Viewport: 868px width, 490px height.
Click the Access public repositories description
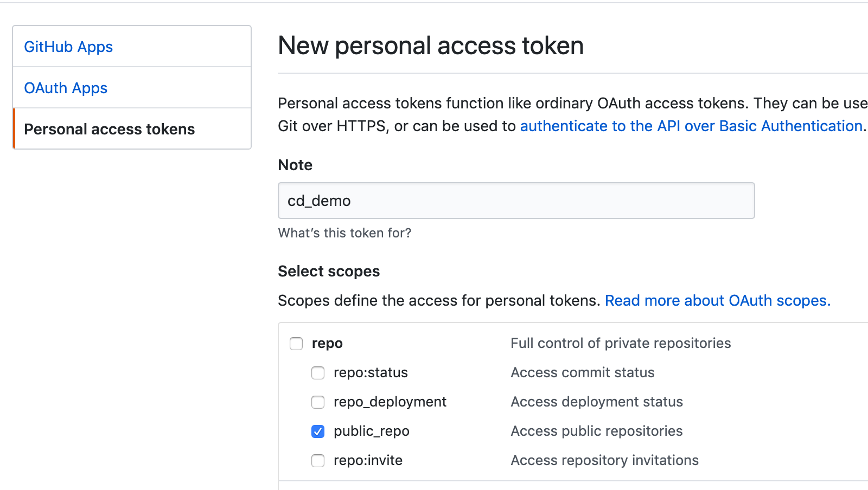[597, 431]
